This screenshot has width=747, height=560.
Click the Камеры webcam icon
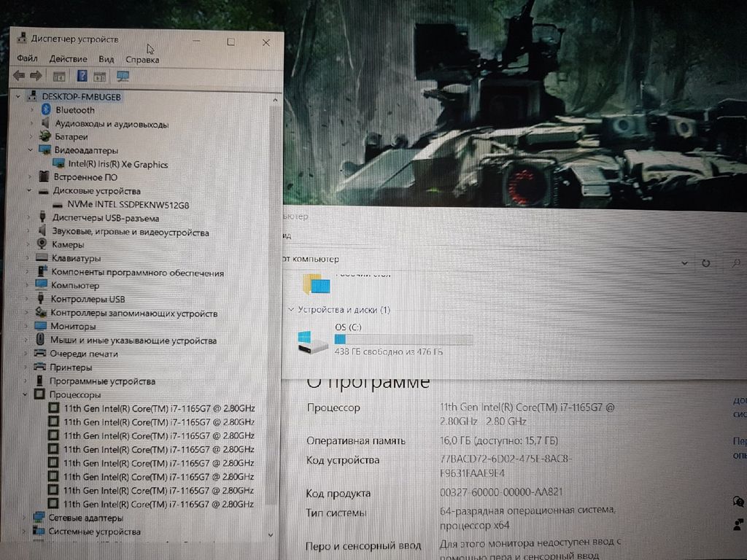click(41, 244)
